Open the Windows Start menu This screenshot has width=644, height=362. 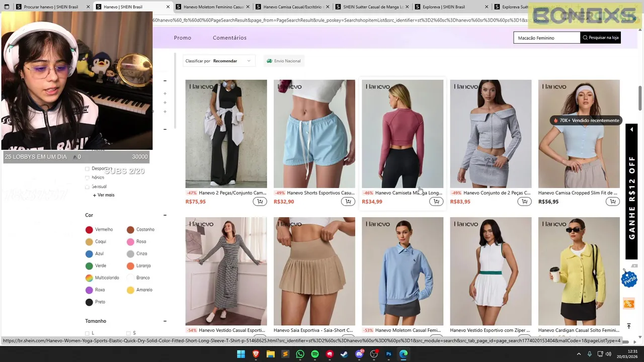241,354
